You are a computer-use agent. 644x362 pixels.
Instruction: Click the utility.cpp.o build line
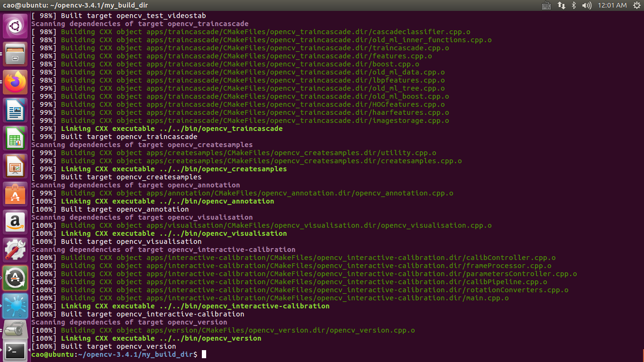[234, 153]
